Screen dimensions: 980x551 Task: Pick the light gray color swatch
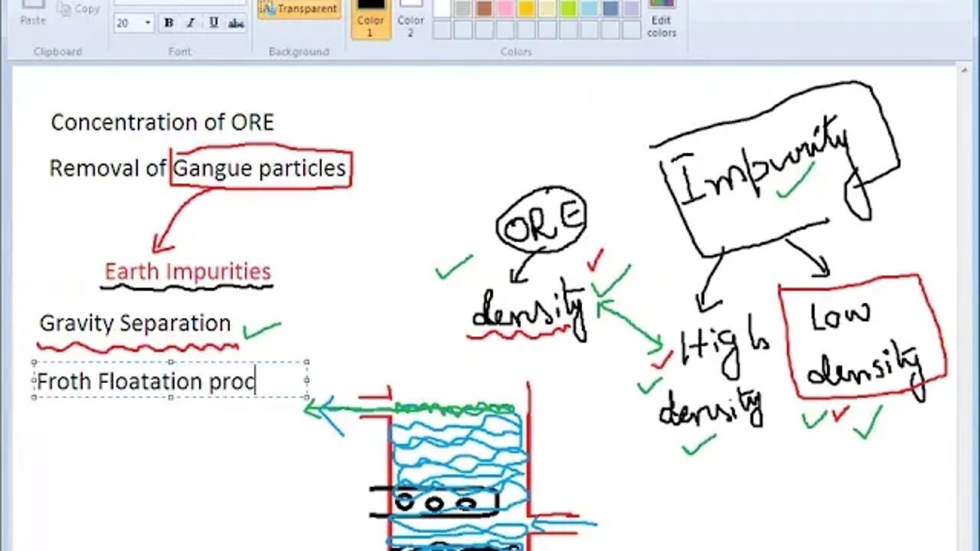(x=462, y=8)
